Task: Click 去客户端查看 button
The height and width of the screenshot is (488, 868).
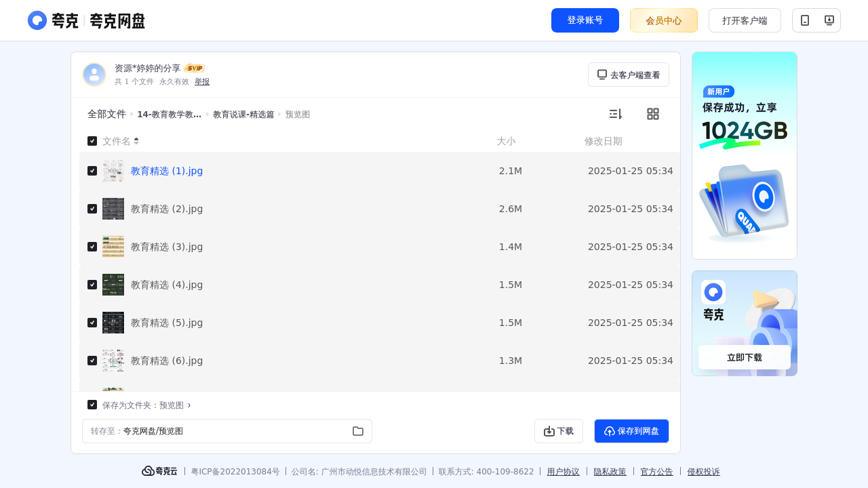Action: (x=629, y=75)
